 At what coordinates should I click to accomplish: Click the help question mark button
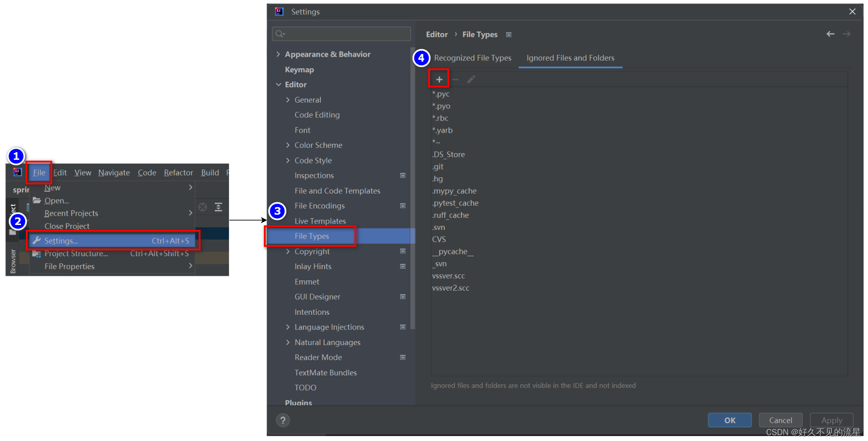283,420
